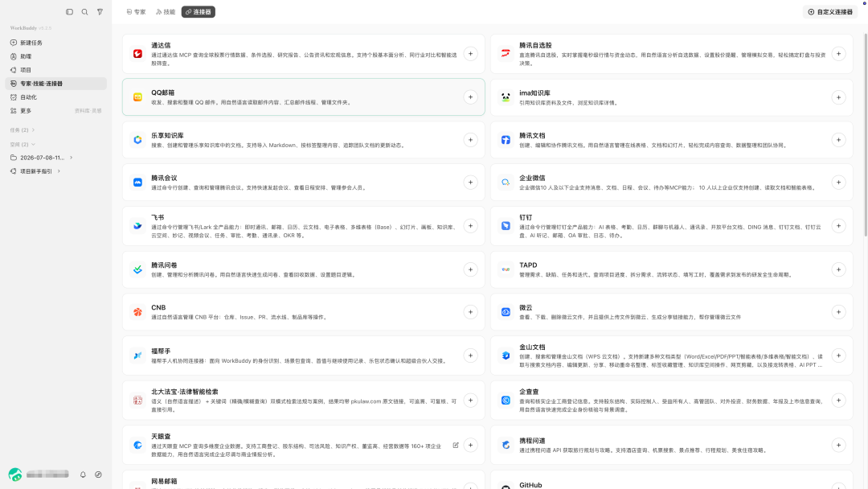Expand the 任务 (2) section
Viewport: 868px width, 489px height.
(23, 130)
